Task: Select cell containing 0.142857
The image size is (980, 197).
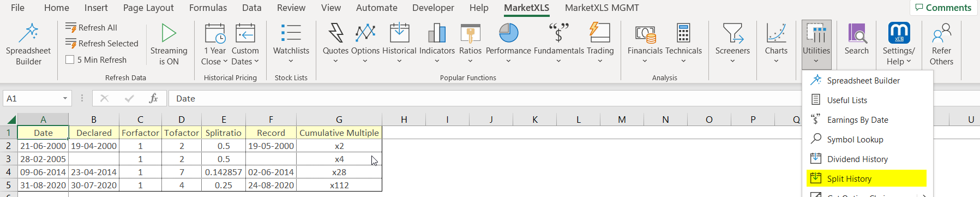Action: coord(224,172)
